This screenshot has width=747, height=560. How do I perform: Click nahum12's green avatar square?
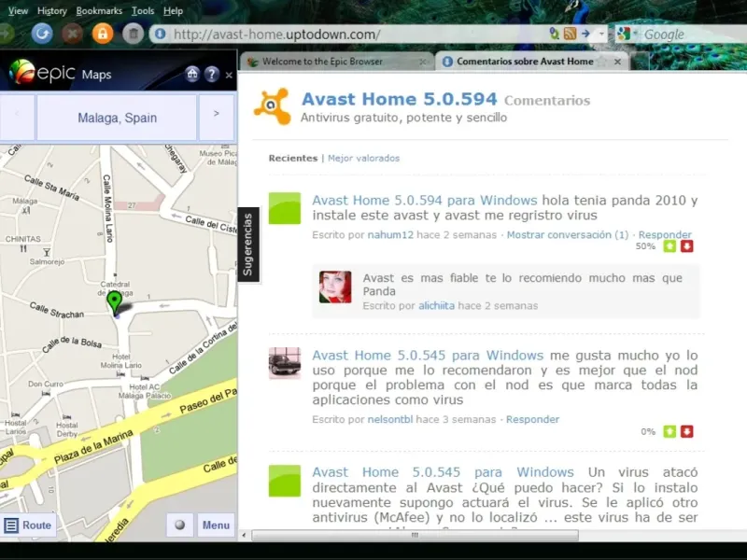285,208
